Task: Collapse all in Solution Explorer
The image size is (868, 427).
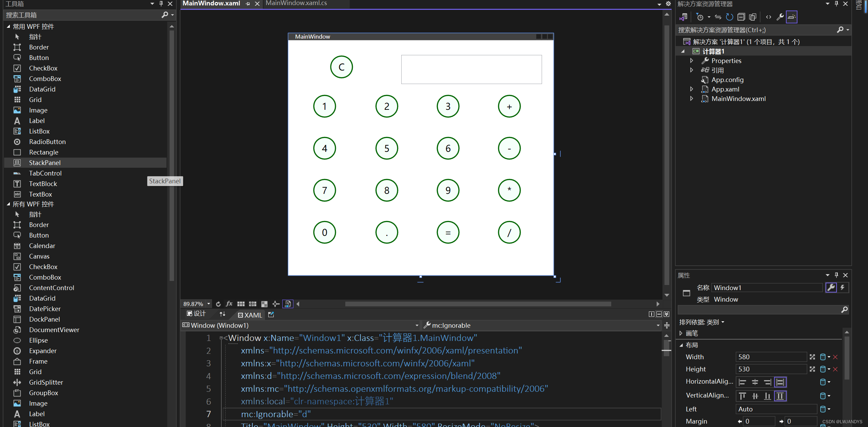Action: point(741,17)
